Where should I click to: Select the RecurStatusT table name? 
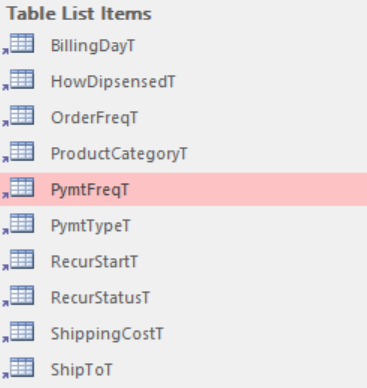pyautogui.click(x=100, y=298)
